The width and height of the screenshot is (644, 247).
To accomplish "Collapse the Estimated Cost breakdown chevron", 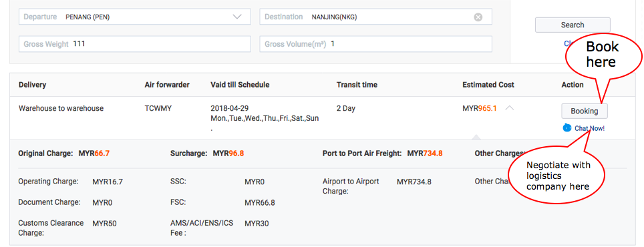I will [x=509, y=108].
